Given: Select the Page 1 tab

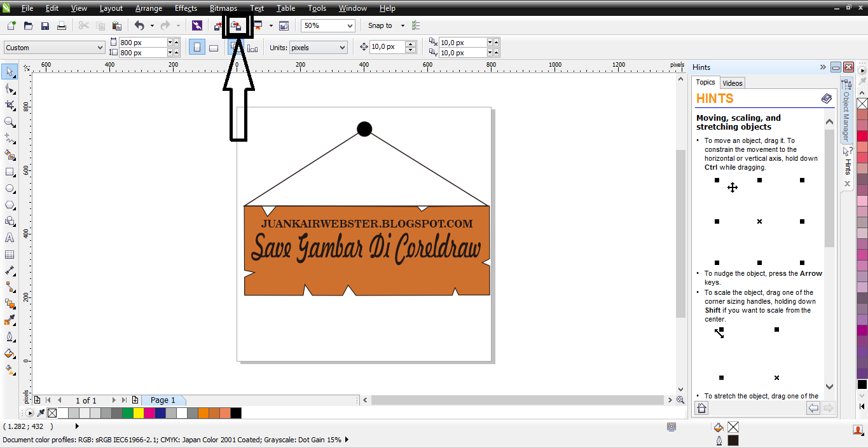Looking at the screenshot, I should click(163, 400).
